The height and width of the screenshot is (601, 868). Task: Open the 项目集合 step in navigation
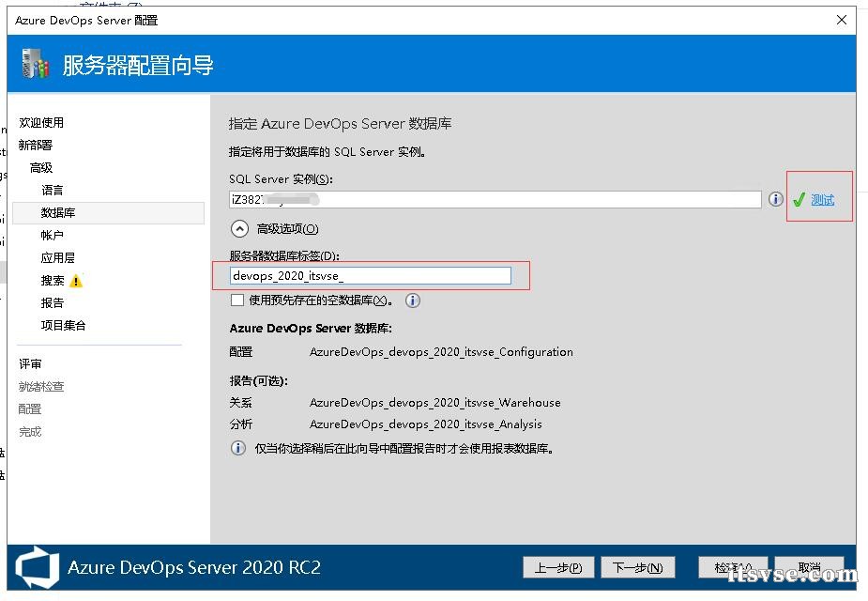(x=64, y=326)
